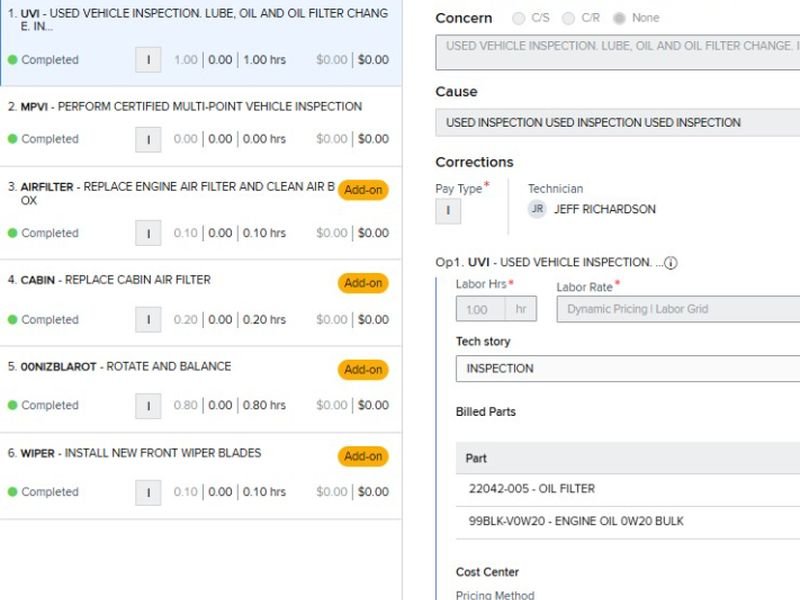Select the None concern radio button
800x600 pixels.
click(619, 18)
